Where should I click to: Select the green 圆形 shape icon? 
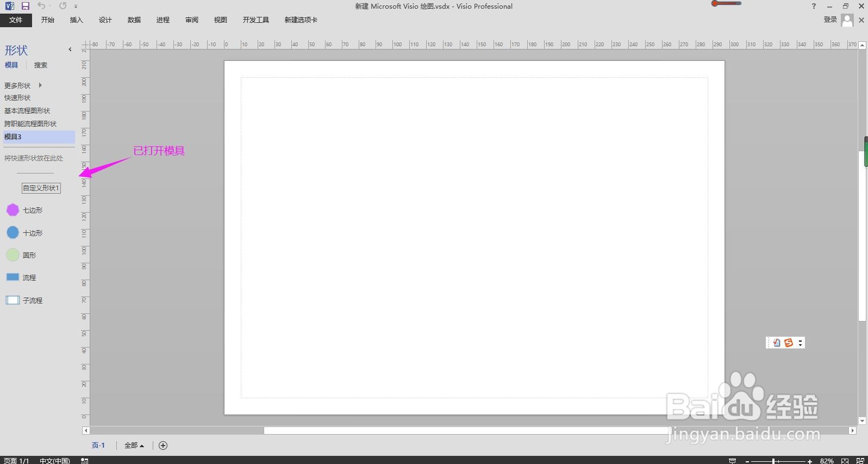click(13, 255)
